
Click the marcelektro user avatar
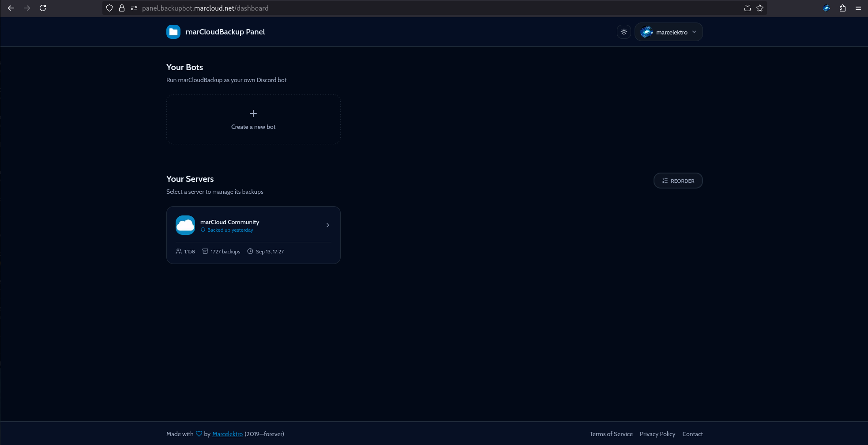(646, 32)
